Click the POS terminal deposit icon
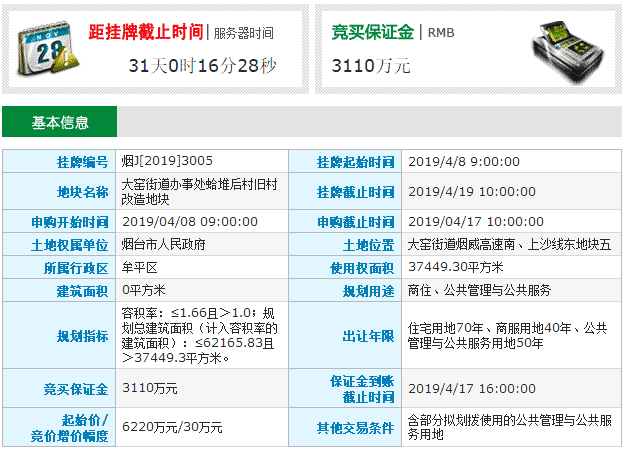 [x=568, y=52]
